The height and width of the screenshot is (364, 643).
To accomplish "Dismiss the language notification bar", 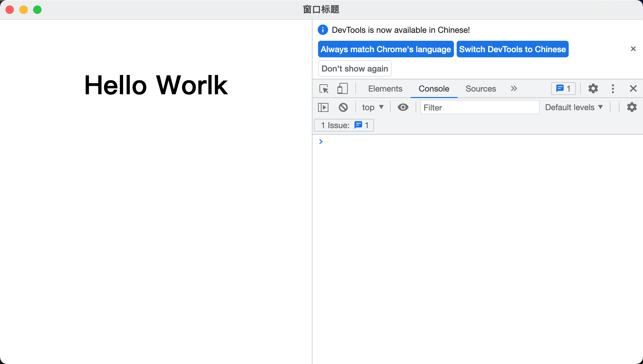I will (633, 49).
